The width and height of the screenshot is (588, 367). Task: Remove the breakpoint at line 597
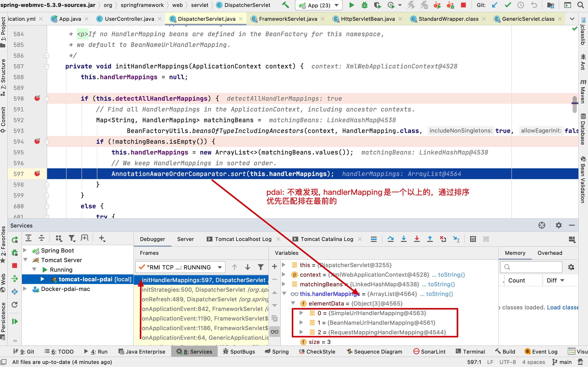click(37, 174)
